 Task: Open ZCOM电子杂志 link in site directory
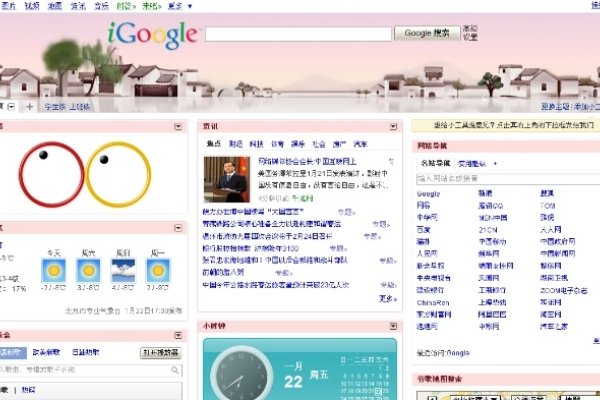pos(564,291)
